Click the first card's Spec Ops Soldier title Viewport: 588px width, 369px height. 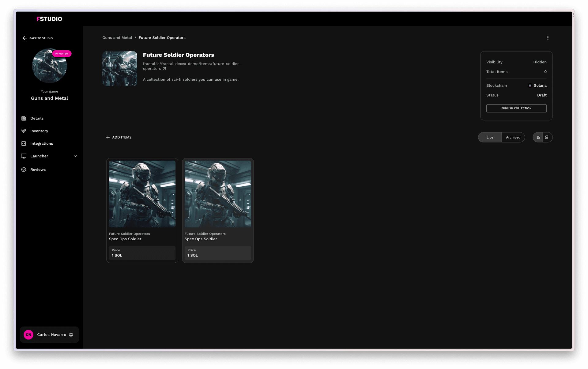[125, 239]
